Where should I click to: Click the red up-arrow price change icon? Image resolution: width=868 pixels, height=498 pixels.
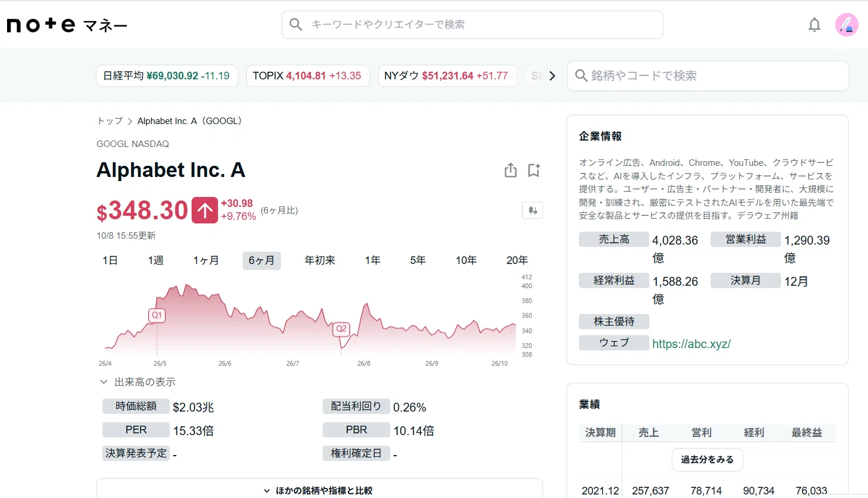(205, 210)
